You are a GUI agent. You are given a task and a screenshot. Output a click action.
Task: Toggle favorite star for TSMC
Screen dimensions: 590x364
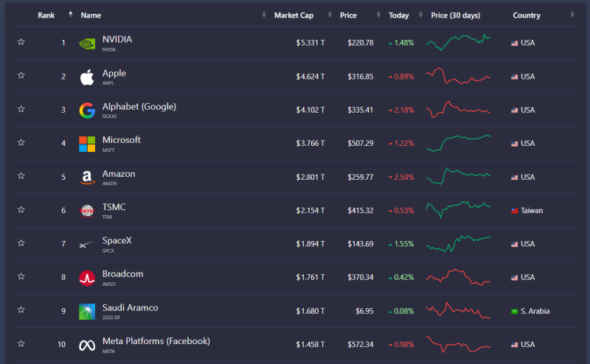point(21,209)
